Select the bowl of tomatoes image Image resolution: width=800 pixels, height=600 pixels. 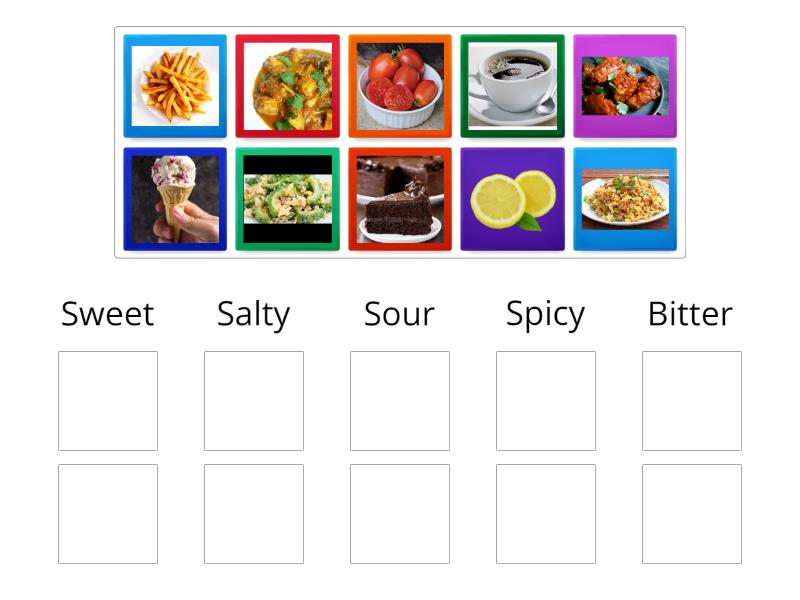pyautogui.click(x=400, y=85)
